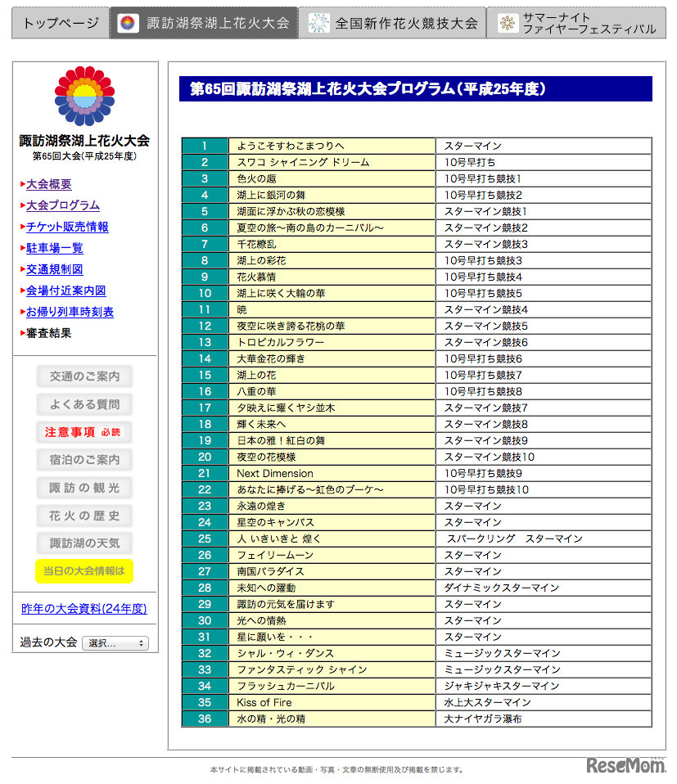Open the トップページ tab
This screenshot has height=784, width=677.
coord(61,23)
